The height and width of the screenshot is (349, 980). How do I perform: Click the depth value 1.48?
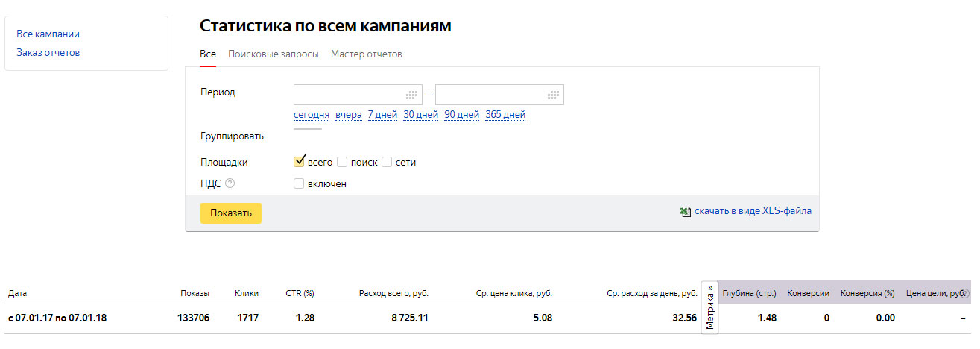(767, 318)
